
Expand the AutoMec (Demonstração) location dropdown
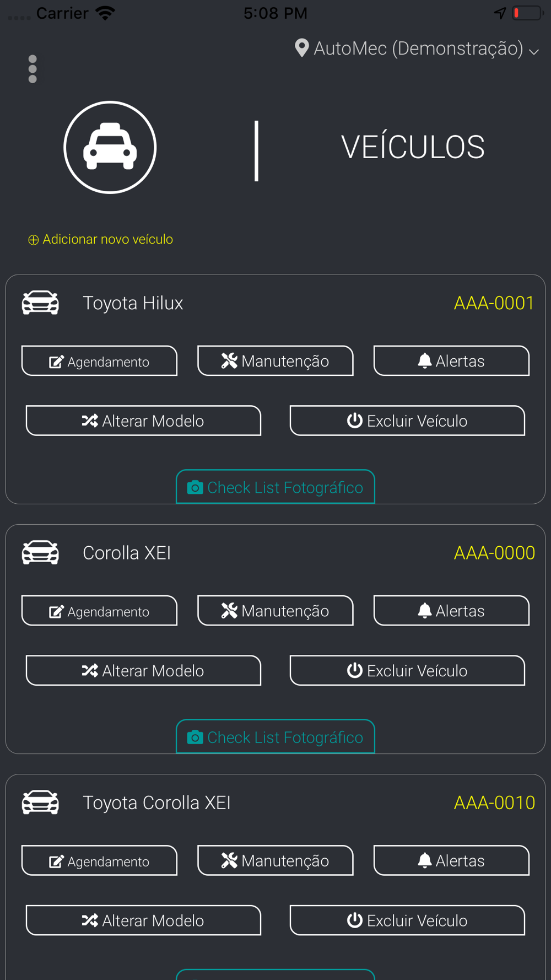(417, 49)
